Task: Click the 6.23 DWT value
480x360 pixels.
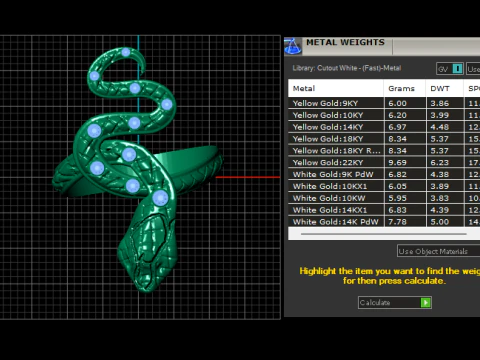Action: pos(440,163)
